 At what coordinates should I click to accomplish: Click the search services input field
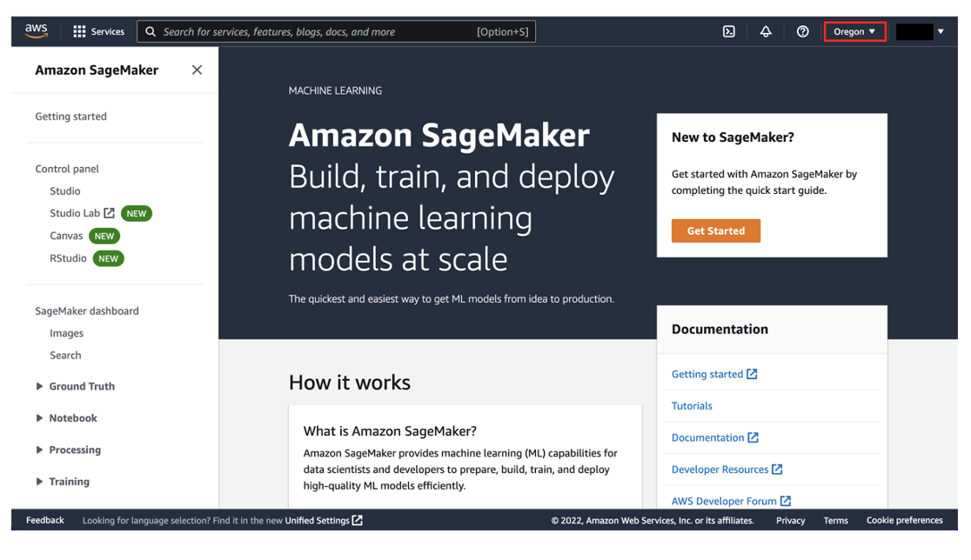pyautogui.click(x=313, y=31)
